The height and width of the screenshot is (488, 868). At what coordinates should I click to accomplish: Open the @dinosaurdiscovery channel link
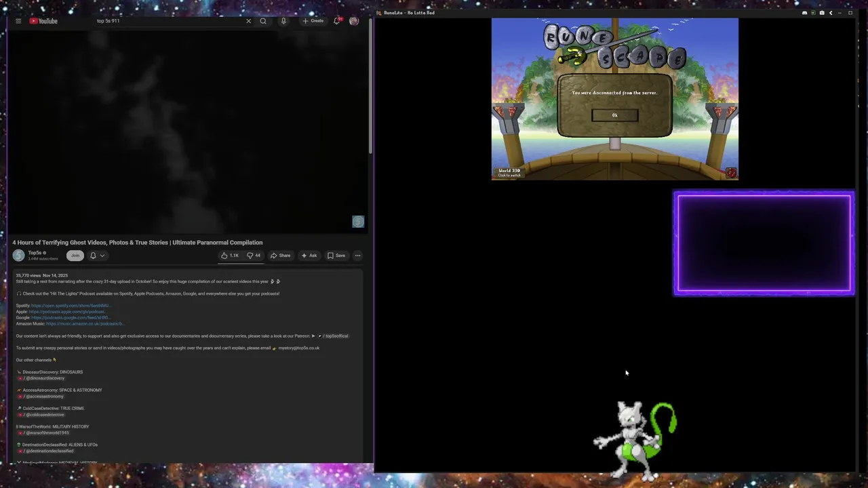pos(42,378)
